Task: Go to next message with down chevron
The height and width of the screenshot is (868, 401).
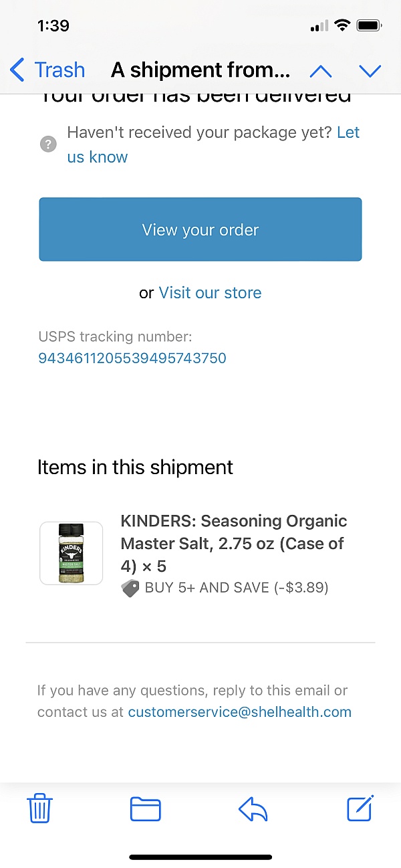Action: (x=370, y=70)
